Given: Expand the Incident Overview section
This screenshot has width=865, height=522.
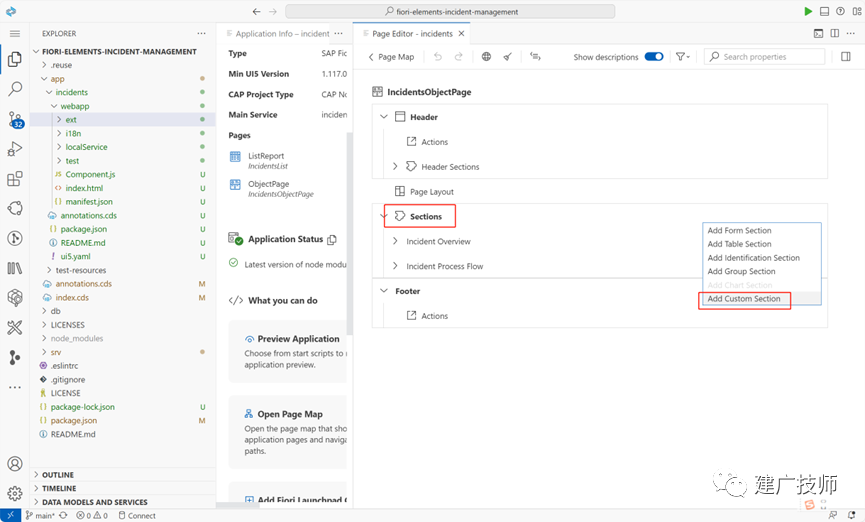Looking at the screenshot, I should [395, 241].
